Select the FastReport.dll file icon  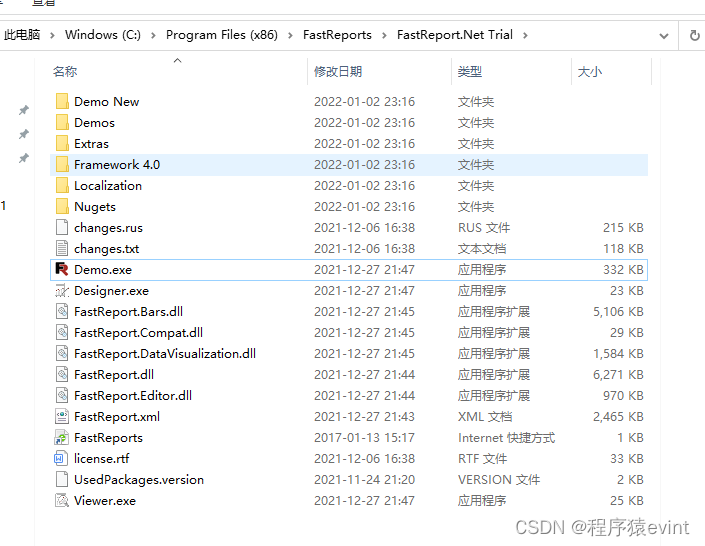pyautogui.click(x=62, y=374)
